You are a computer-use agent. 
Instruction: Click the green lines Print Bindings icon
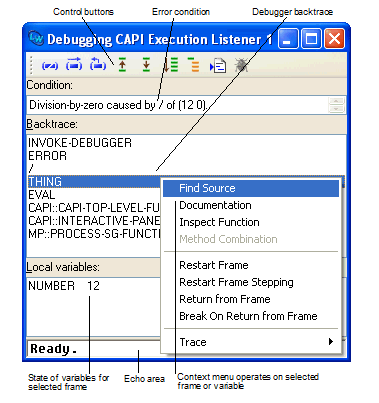tap(171, 65)
